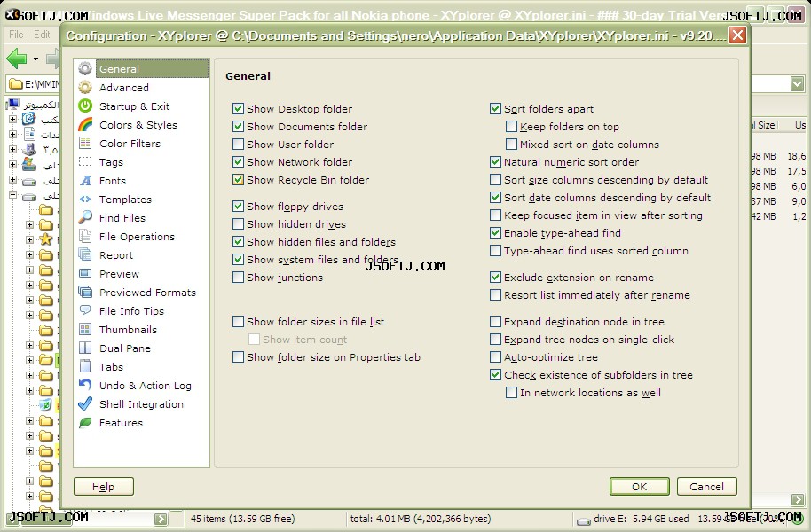Open Shell Integration settings page
This screenshot has width=811, height=532.
tap(141, 403)
